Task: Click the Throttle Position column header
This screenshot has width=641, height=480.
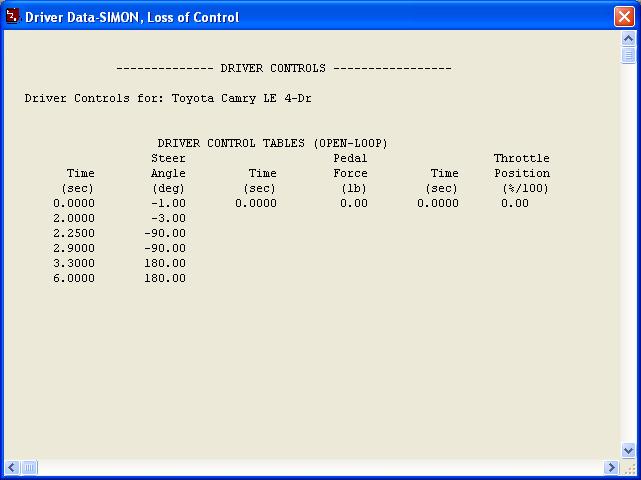Action: 521,165
